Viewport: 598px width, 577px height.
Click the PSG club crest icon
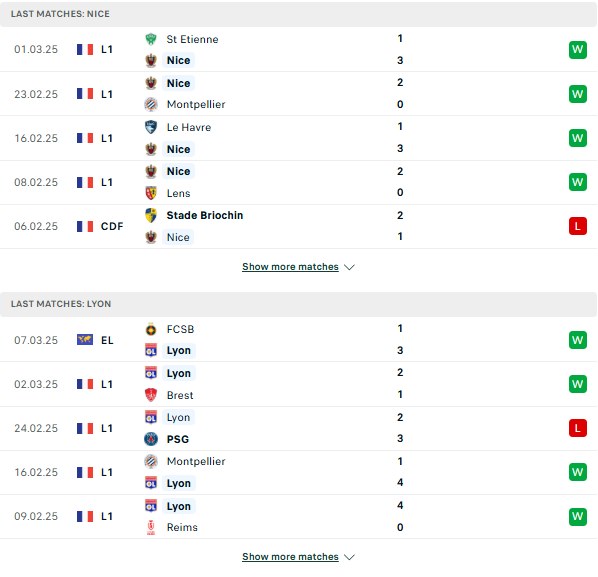coord(151,439)
